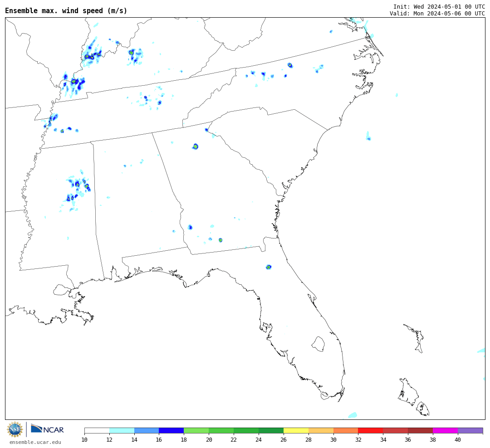The width and height of the screenshot is (490, 448).
Task: Click the muted red 34–36 colorbar segment
Action: tap(396, 430)
